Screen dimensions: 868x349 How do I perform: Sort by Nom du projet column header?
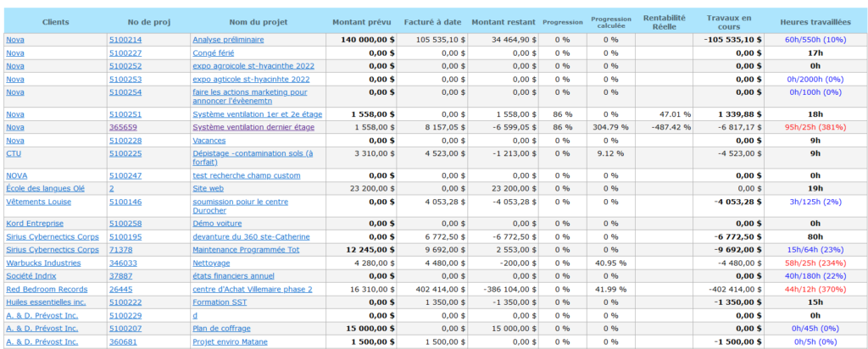coord(258,22)
